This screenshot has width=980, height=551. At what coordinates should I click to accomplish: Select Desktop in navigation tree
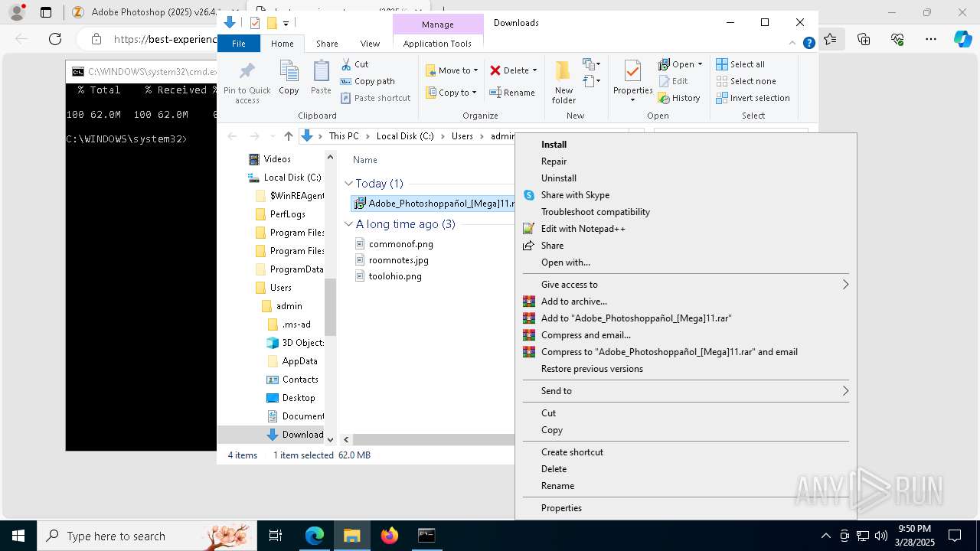pos(299,398)
